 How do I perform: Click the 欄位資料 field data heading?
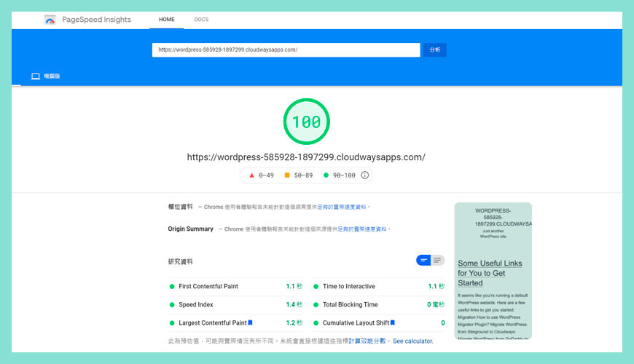[180, 207]
